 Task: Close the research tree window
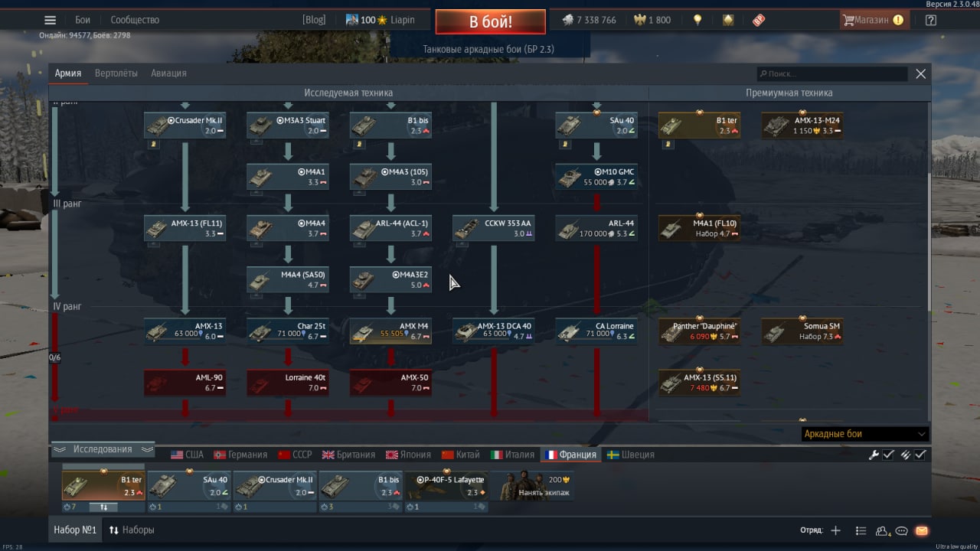click(921, 73)
